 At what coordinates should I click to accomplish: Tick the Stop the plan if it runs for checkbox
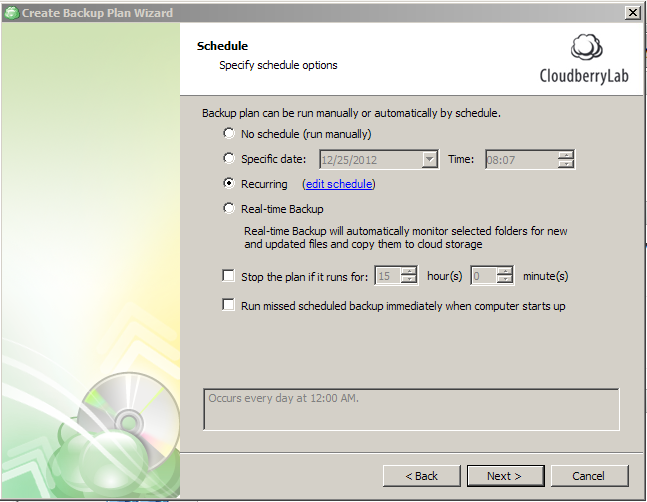point(229,276)
